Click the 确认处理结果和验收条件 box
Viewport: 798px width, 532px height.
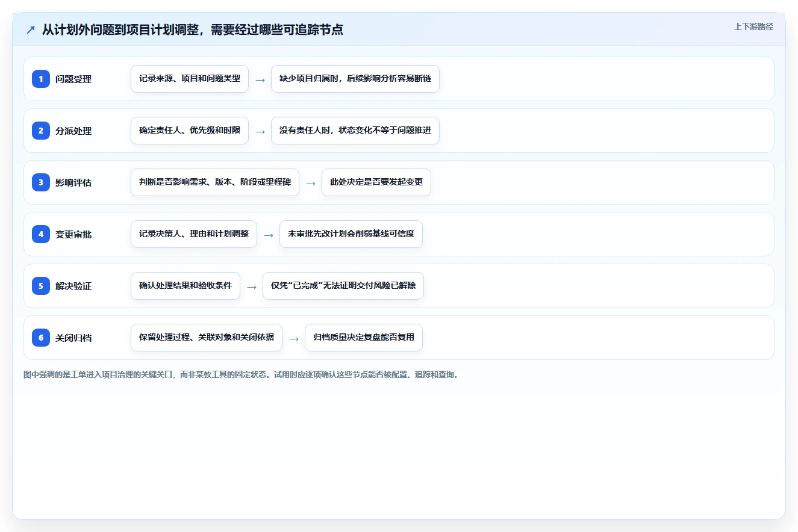pyautogui.click(x=185, y=286)
